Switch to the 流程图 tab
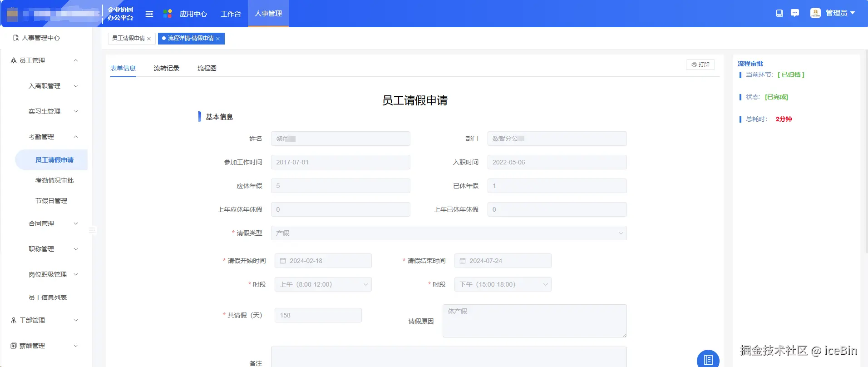The width and height of the screenshot is (868, 367). coord(207,68)
